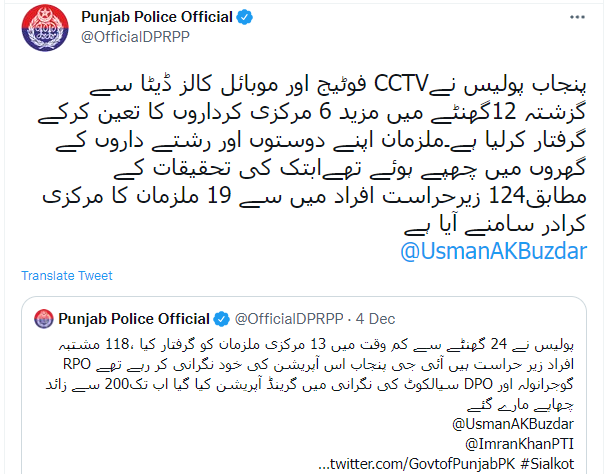Open the blue @UsmanAKBuzdar mention in main tweet

coord(493,251)
